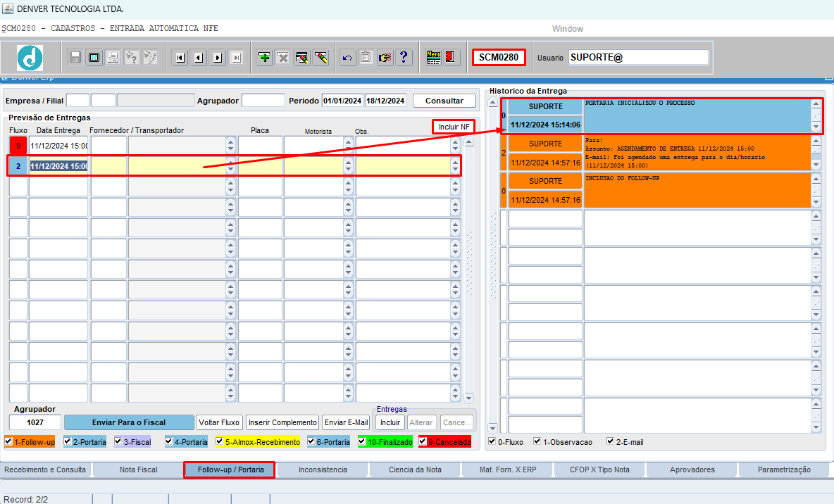
Task: Click the Inserir Complemento button
Action: coord(282,422)
